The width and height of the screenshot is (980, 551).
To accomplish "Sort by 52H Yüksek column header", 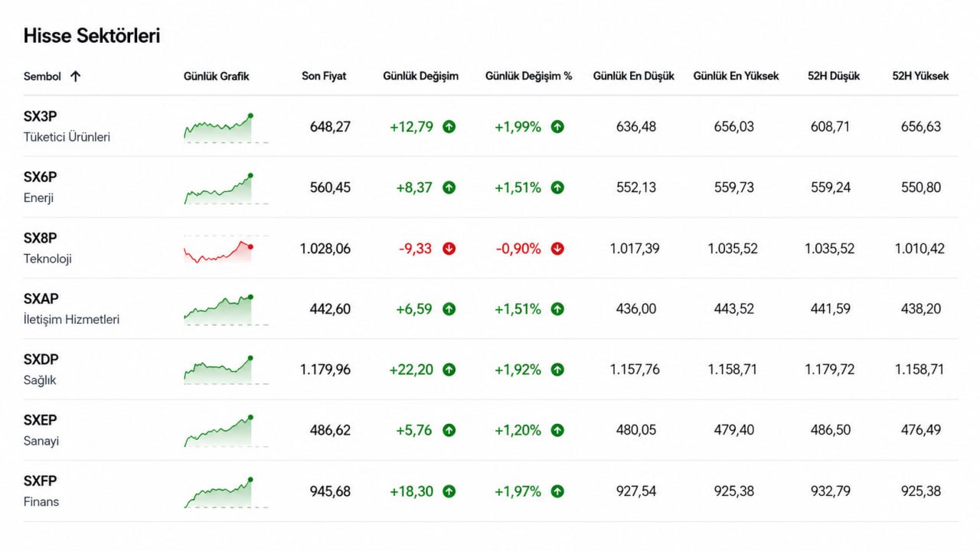I will coord(920,76).
